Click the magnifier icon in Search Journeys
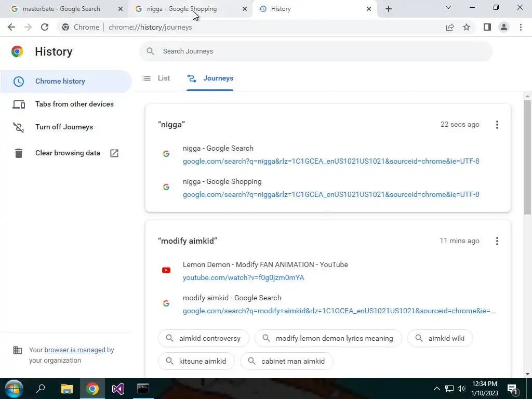This screenshot has height=399, width=532. point(150,51)
